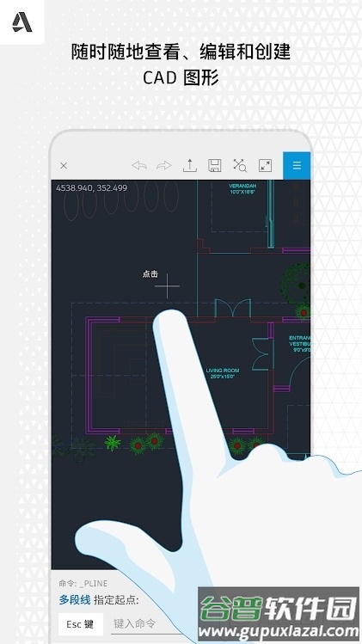Click the 点击 tooltip label
Viewport: 362px width, 644px height.
pos(150,274)
